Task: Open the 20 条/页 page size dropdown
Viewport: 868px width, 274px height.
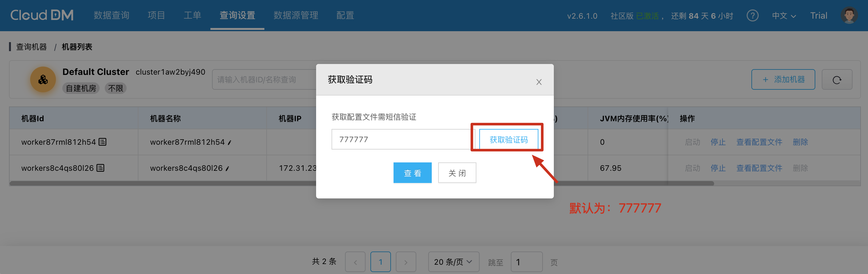Action: tap(454, 261)
